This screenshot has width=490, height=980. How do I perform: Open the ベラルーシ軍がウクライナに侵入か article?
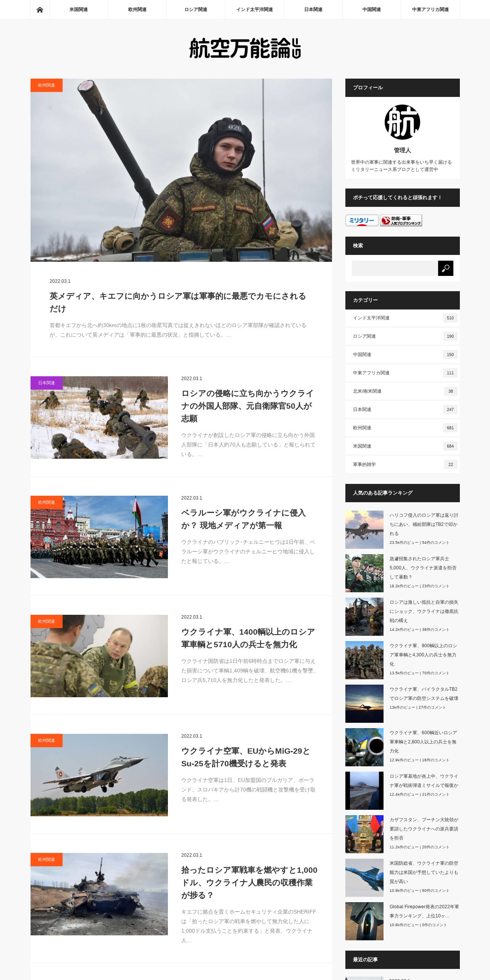[x=243, y=519]
